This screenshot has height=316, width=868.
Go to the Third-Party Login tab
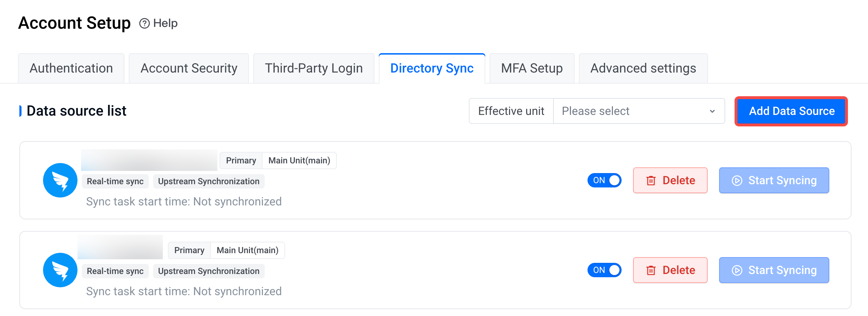pyautogui.click(x=313, y=68)
